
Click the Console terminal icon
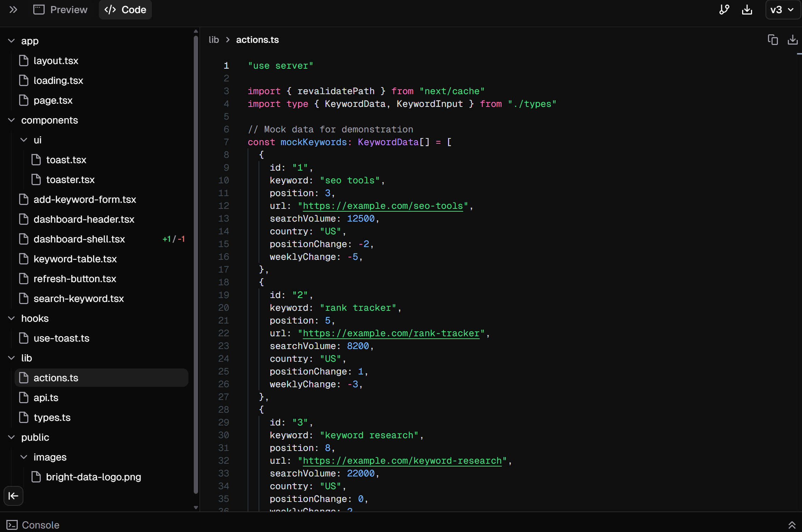point(12,525)
